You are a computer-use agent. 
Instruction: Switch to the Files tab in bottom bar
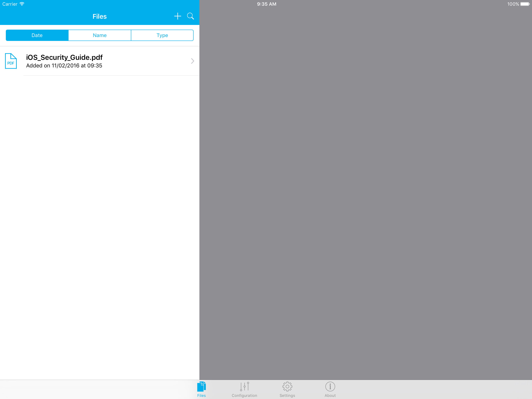[201, 389]
